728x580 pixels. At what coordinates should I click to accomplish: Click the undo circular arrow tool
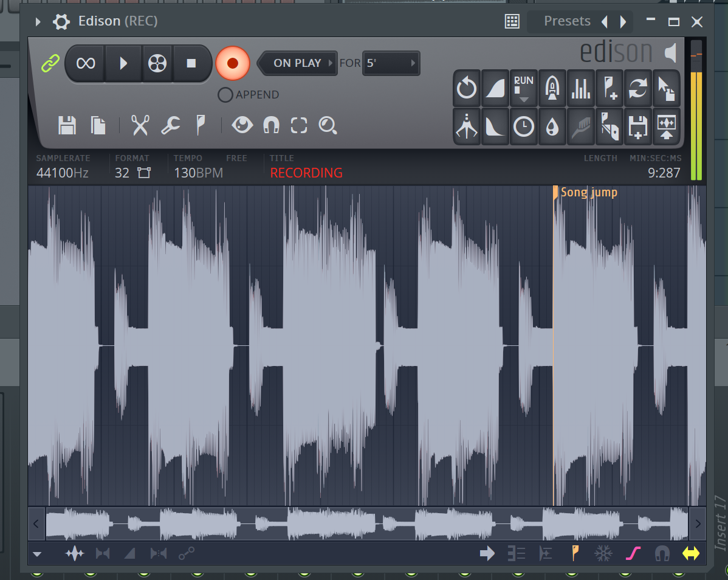click(467, 88)
